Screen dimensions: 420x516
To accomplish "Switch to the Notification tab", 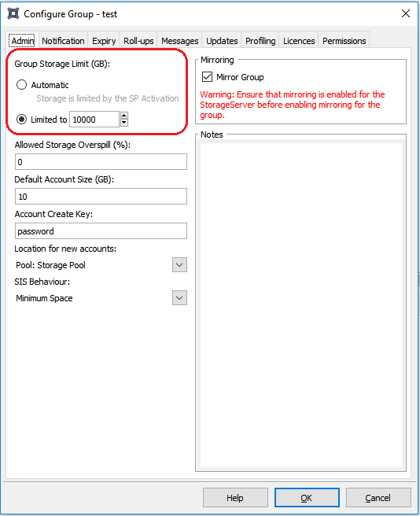I will [x=63, y=41].
